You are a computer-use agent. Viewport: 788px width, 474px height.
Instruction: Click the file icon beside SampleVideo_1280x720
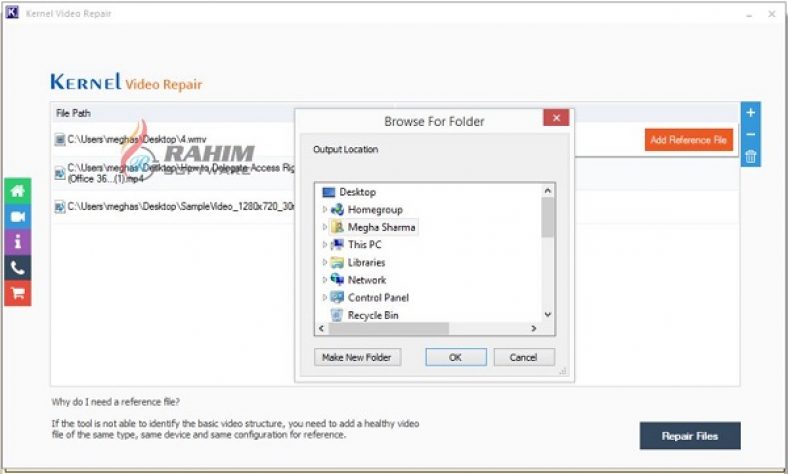tap(60, 207)
